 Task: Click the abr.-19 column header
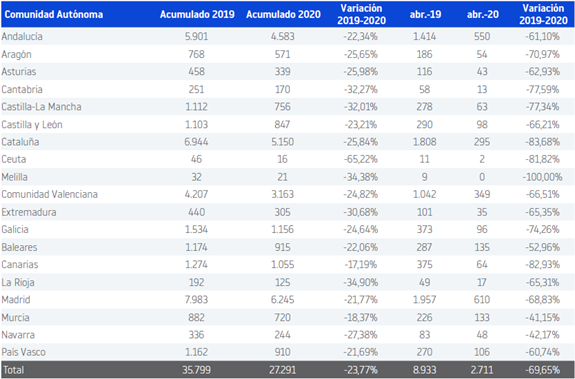(425, 15)
